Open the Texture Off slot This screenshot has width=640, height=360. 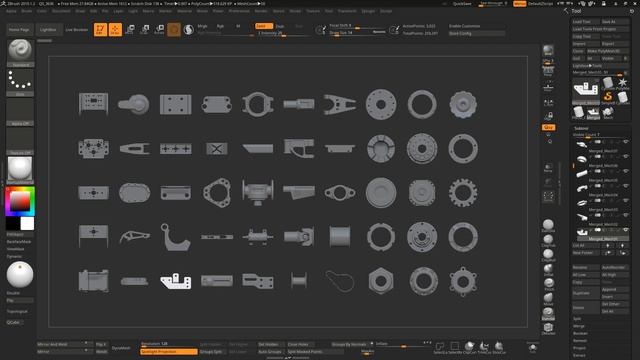tap(20, 141)
